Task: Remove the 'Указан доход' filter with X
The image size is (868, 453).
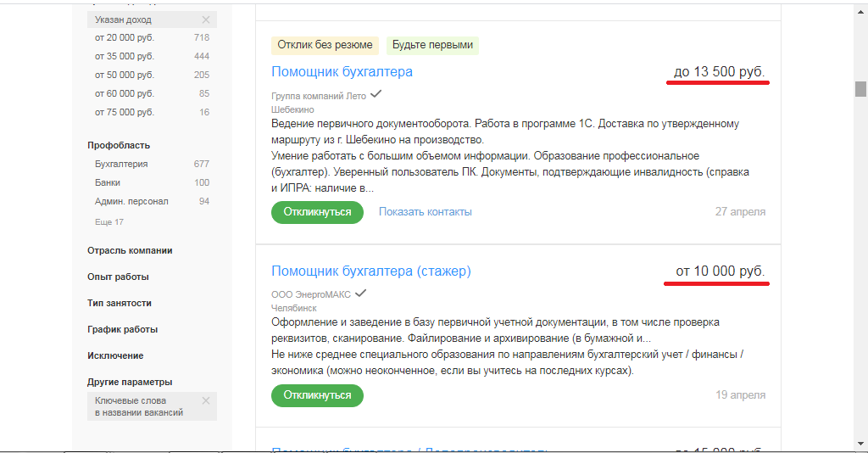Action: (x=206, y=20)
